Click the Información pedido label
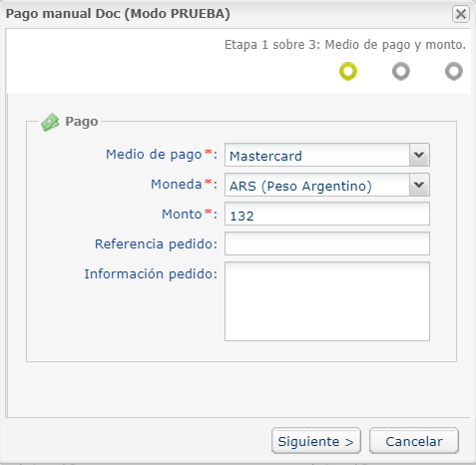The image size is (476, 465). [x=151, y=274]
